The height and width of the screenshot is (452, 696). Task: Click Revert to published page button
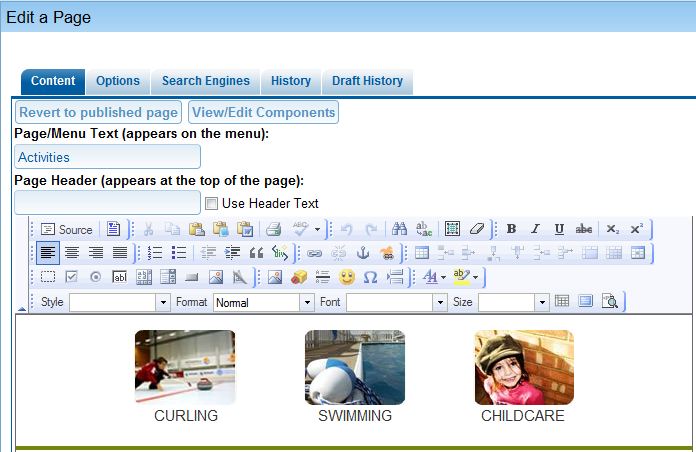point(98,112)
